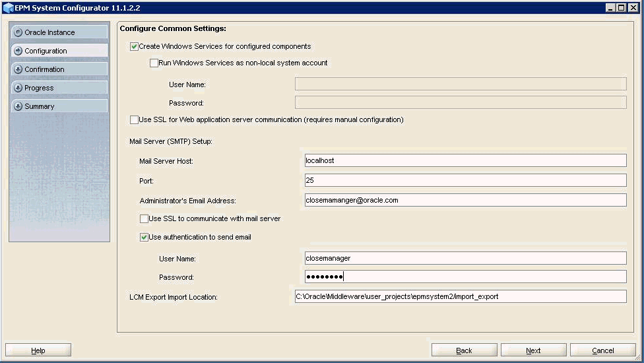Check Use SSL to communicate with mail server

pos(145,218)
